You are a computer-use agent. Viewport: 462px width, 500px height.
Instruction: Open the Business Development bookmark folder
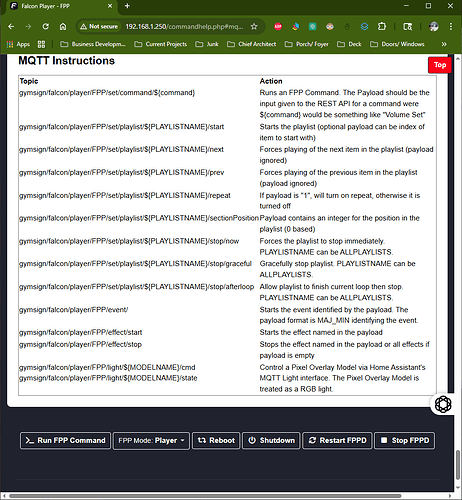[93, 44]
